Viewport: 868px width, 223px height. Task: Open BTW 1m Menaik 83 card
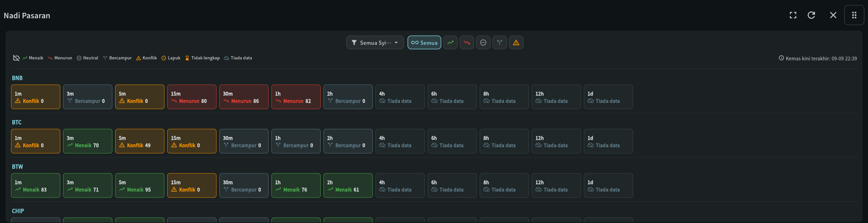36,186
